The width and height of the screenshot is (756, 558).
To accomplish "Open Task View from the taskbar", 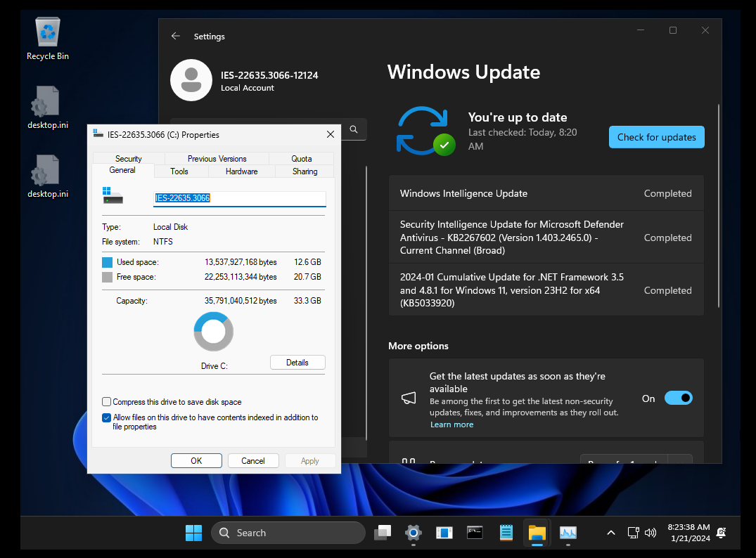I will pyautogui.click(x=383, y=533).
